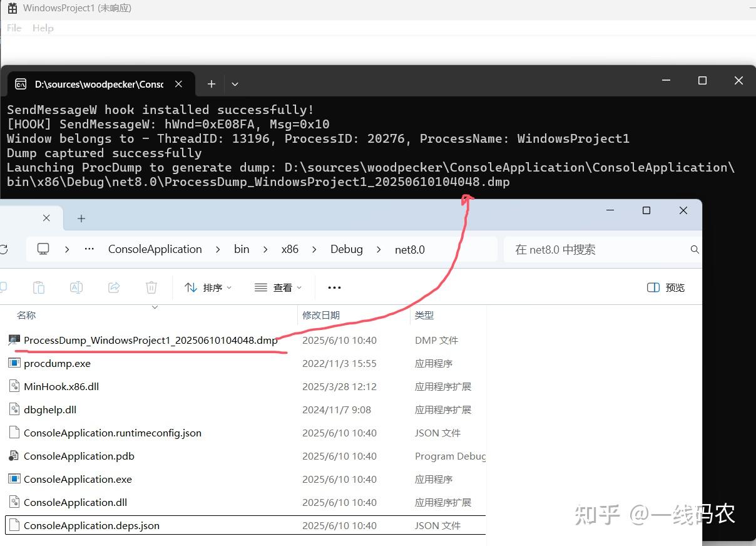Viewport: 756px width, 546px height.
Task: Click the Paste icon in the Explorer toolbar
Action: click(x=38, y=287)
